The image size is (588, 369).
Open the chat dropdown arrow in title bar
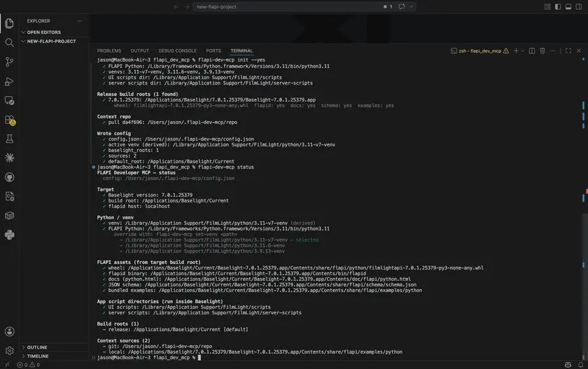(x=412, y=7)
